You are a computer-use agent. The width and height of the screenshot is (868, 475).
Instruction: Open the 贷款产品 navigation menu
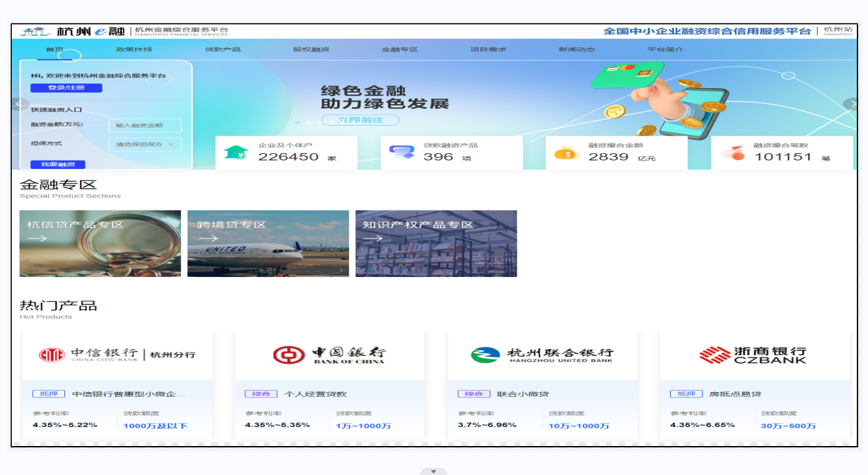click(x=222, y=49)
